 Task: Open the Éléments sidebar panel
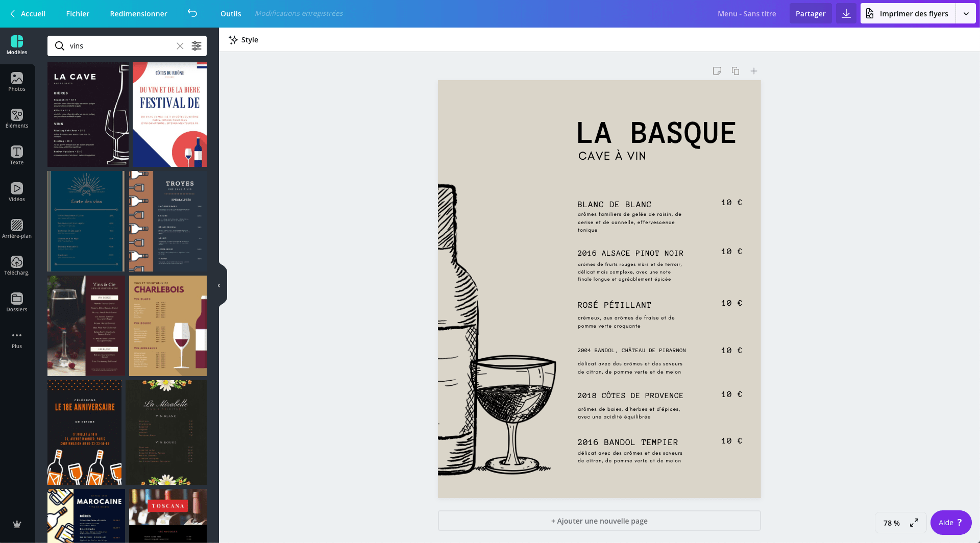17,118
